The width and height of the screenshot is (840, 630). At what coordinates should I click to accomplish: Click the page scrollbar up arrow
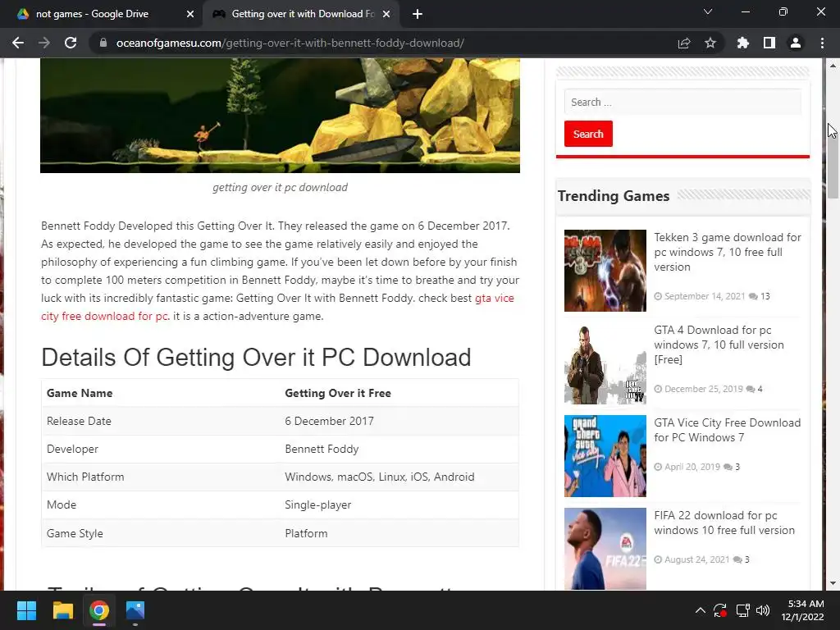tap(833, 66)
